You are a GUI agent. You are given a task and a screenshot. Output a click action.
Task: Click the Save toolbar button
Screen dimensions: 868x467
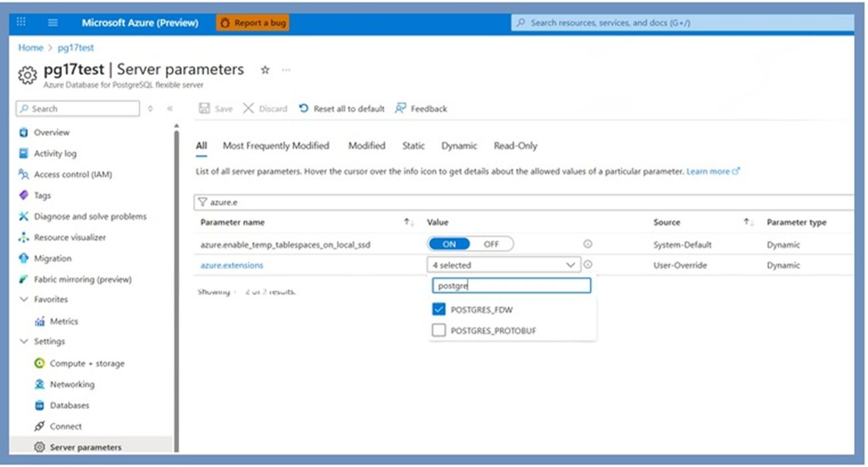(216, 109)
